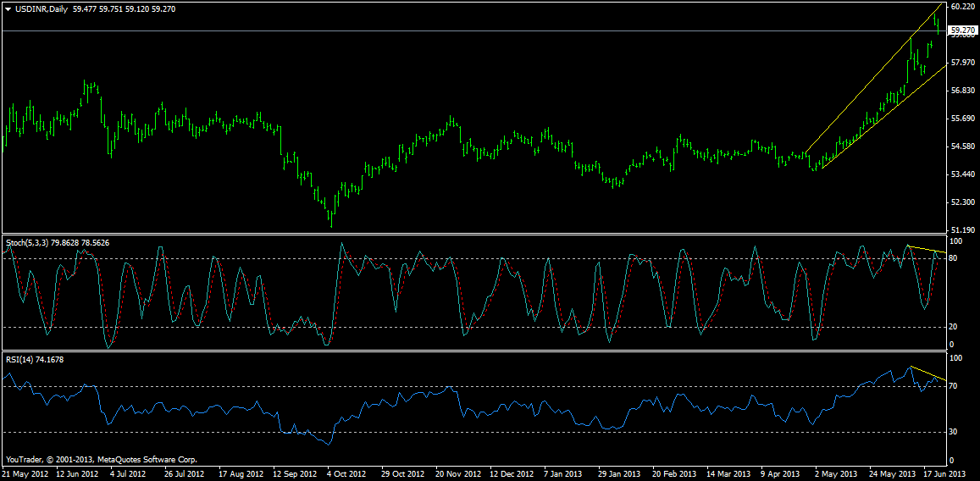
Task: Click the 4 Oct 2012 date label
Action: tap(346, 474)
